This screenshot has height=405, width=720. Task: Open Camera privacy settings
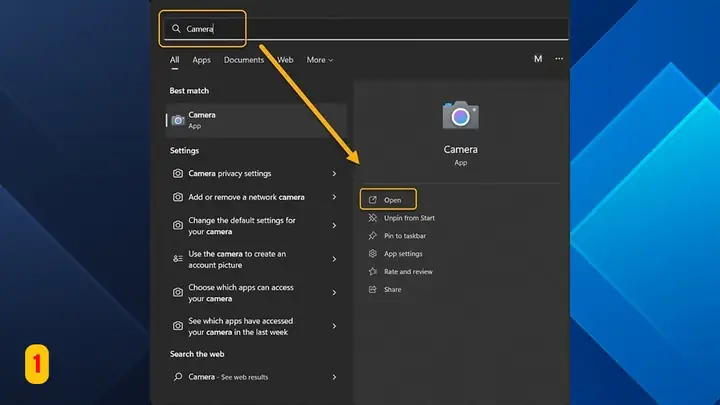click(x=256, y=174)
